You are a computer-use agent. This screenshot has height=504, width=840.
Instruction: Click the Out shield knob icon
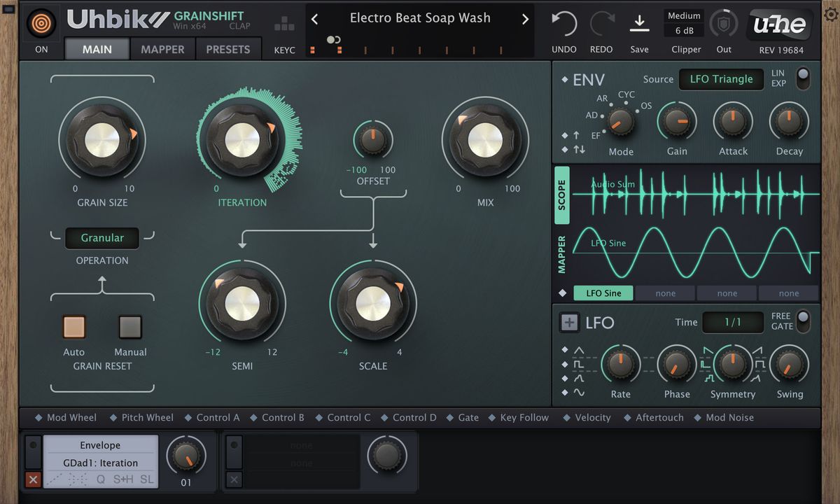tap(724, 24)
